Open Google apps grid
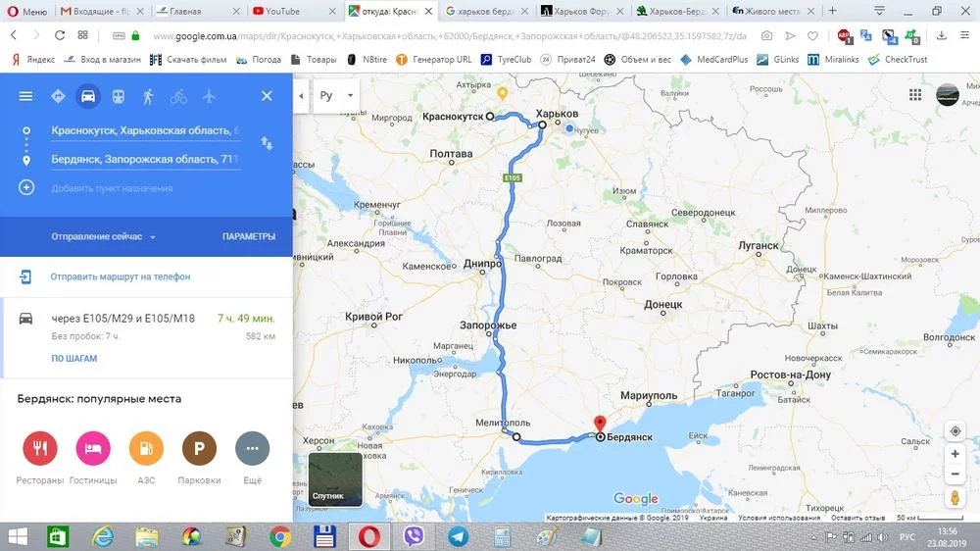This screenshot has height=551, width=980. tap(915, 95)
